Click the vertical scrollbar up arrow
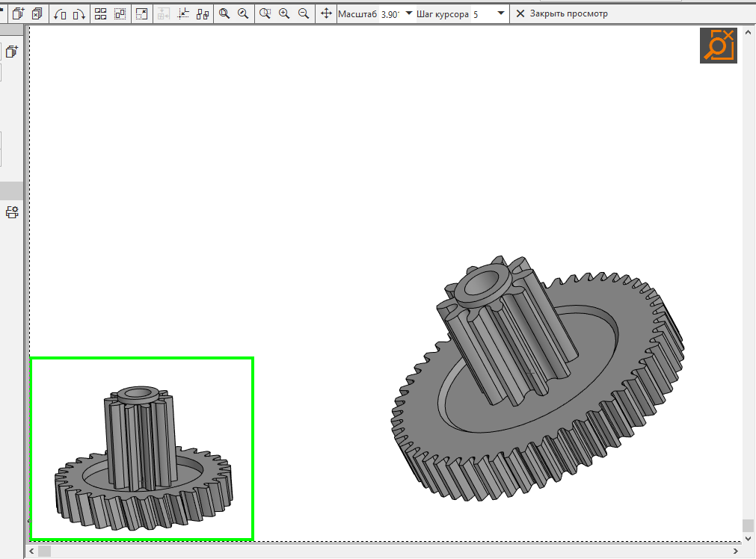Image resolution: width=756 pixels, height=559 pixels. 748,32
